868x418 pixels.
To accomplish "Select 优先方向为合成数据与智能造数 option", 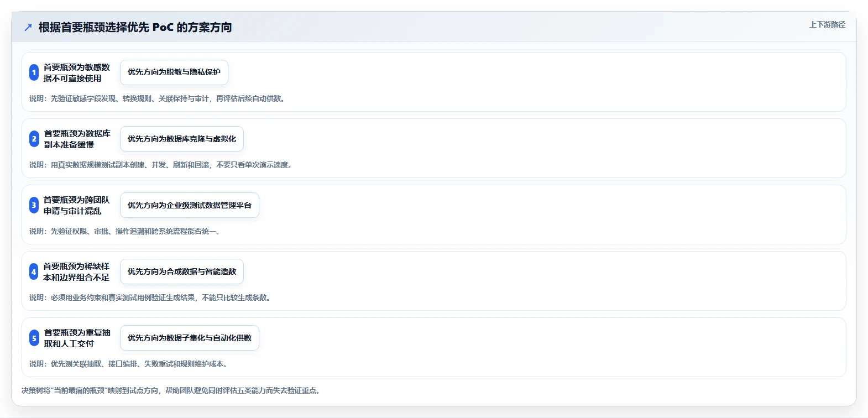I will [x=182, y=271].
